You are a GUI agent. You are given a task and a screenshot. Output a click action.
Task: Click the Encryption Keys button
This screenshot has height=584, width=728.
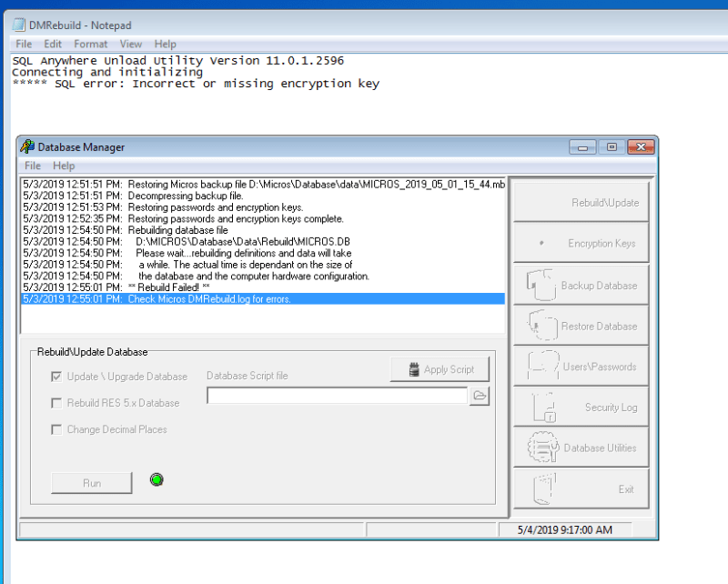coord(581,243)
